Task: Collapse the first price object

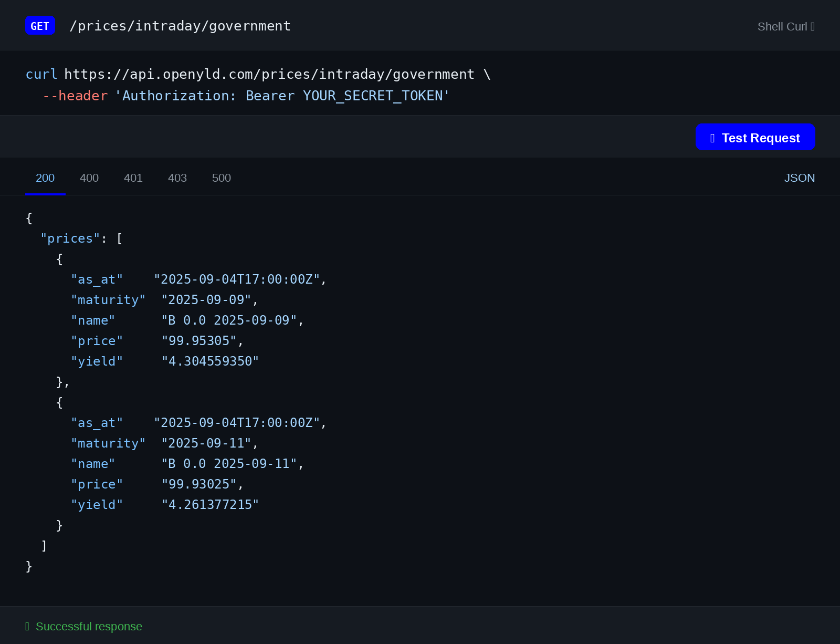Action: 59,259
